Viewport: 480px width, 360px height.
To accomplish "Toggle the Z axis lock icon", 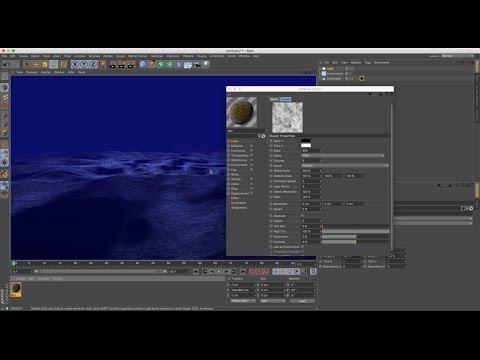I will 93,64.
